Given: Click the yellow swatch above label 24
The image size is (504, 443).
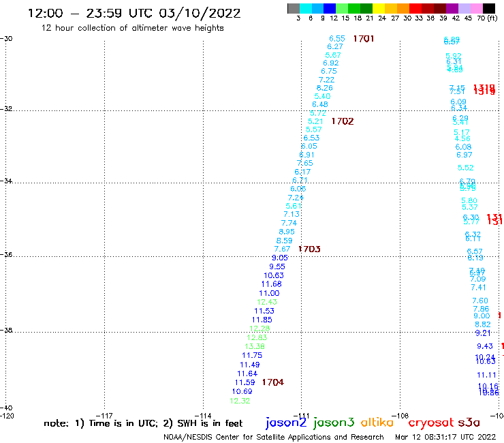Looking at the screenshot, I should [379, 8].
